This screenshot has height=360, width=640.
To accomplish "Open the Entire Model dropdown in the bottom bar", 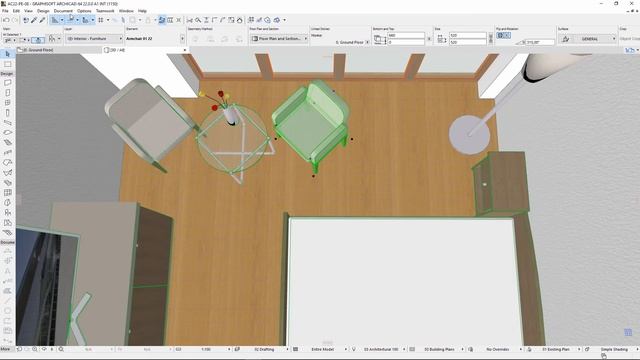I will [x=322, y=349].
